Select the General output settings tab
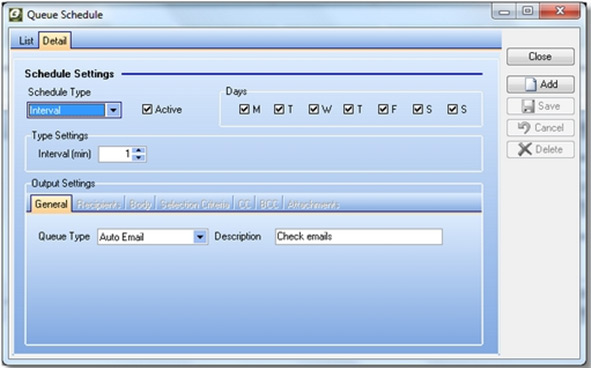The image size is (591, 368). tap(51, 204)
